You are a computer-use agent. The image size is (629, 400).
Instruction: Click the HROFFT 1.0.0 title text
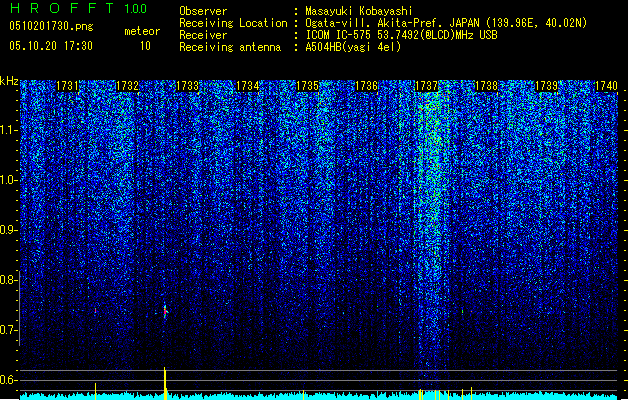(78, 8)
